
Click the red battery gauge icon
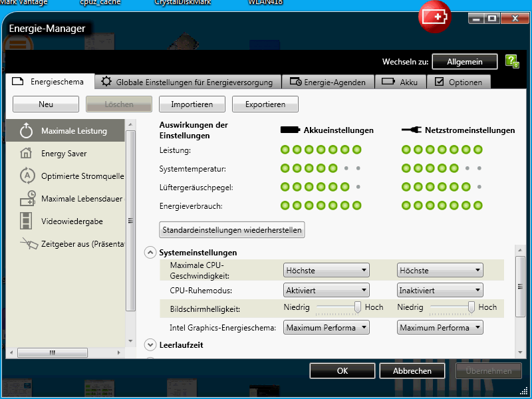(435, 17)
